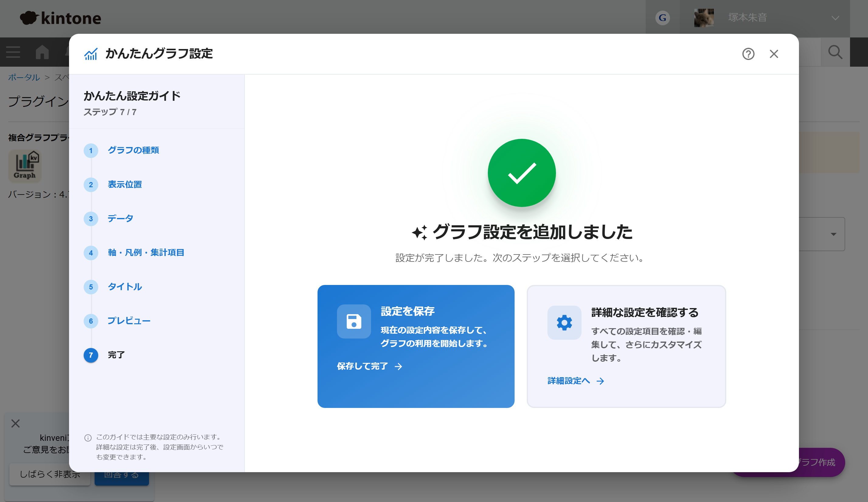The height and width of the screenshot is (502, 868).
Task: Click the step 1 number circle
Action: (91, 150)
